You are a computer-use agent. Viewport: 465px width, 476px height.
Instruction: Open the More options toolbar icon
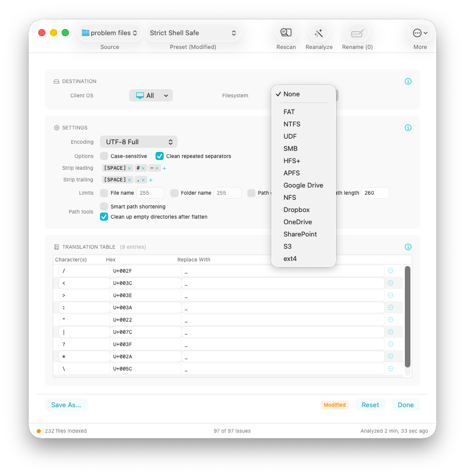click(x=420, y=32)
